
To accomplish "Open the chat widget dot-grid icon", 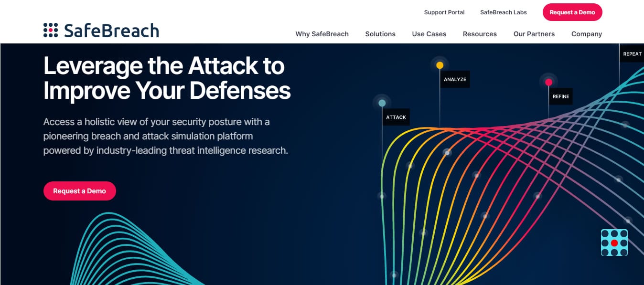I will (x=614, y=243).
